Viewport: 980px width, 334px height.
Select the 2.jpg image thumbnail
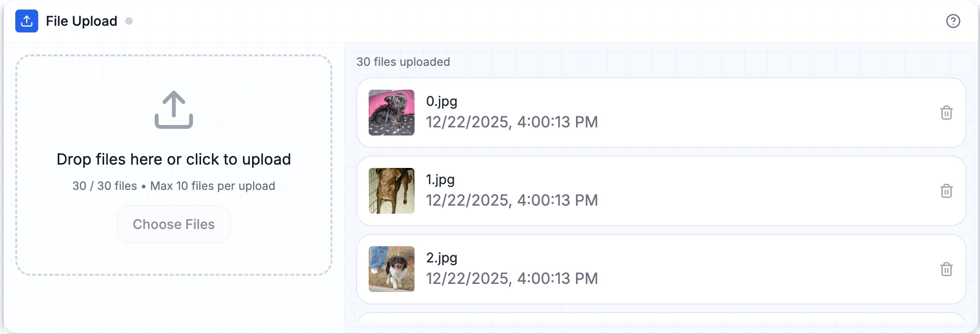pos(392,269)
